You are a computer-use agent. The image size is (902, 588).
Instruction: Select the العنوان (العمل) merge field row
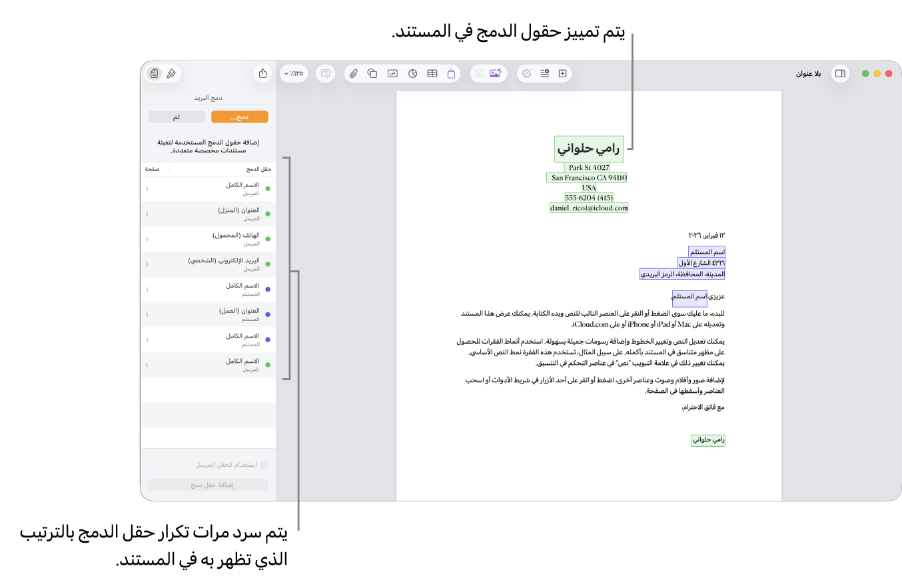(x=209, y=314)
